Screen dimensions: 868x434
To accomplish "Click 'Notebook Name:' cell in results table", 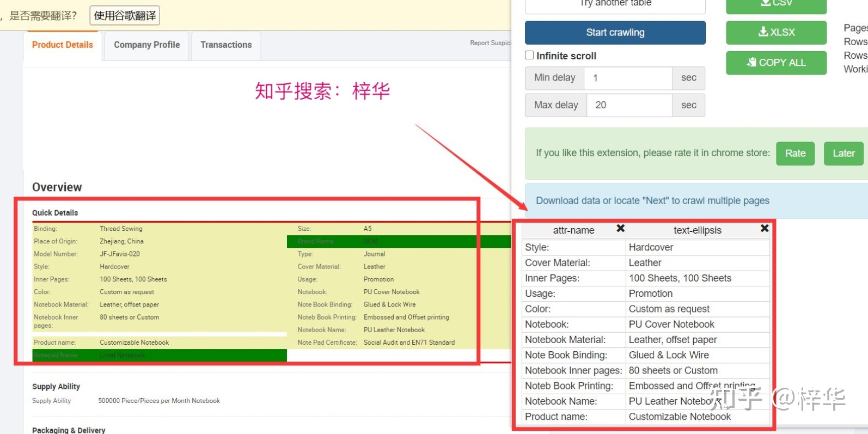I will (x=574, y=401).
